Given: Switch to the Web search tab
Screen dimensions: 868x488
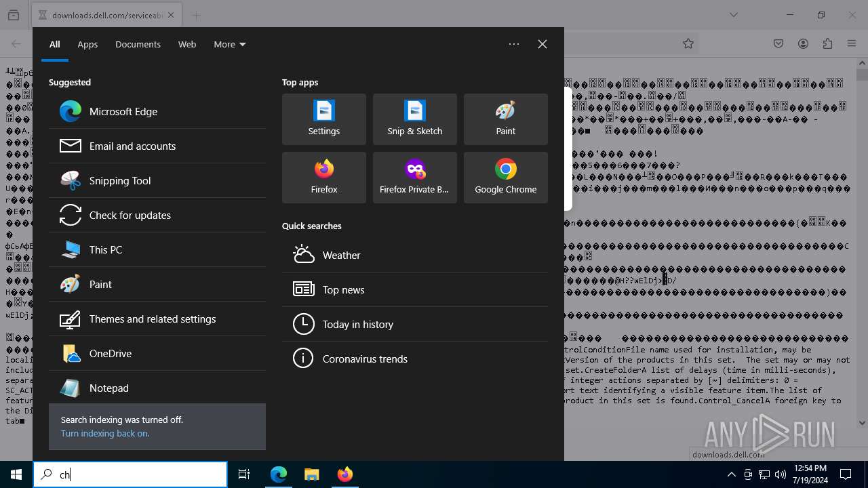Looking at the screenshot, I should click(x=187, y=45).
